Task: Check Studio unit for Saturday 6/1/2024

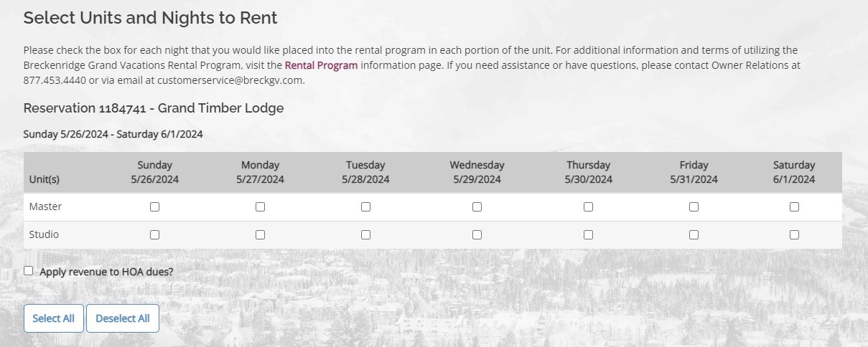Action: tap(794, 234)
